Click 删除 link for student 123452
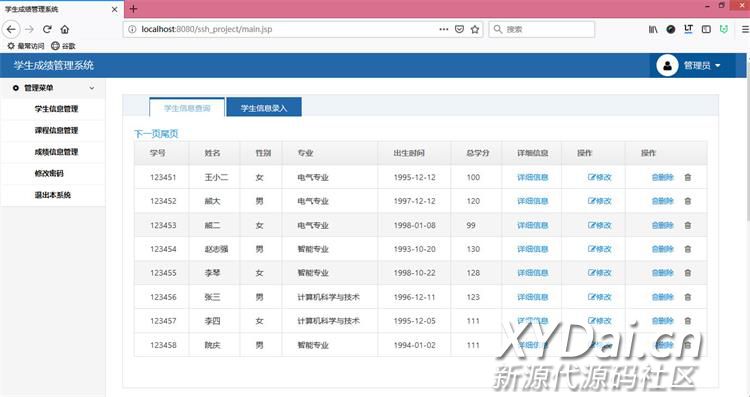The width and height of the screenshot is (750, 397). 662,201
